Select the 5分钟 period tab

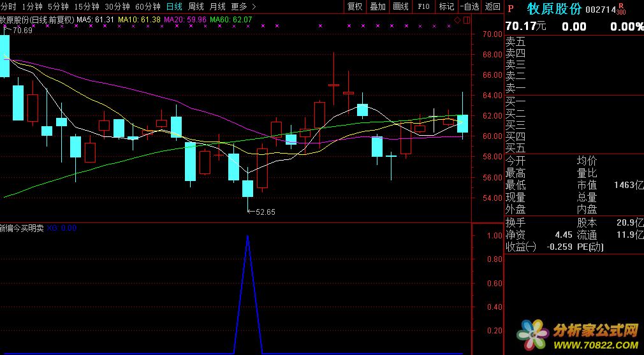point(58,6)
